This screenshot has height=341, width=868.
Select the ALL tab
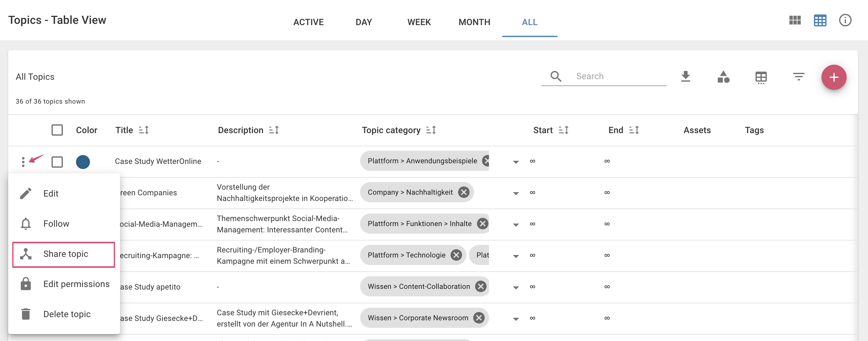pyautogui.click(x=529, y=22)
